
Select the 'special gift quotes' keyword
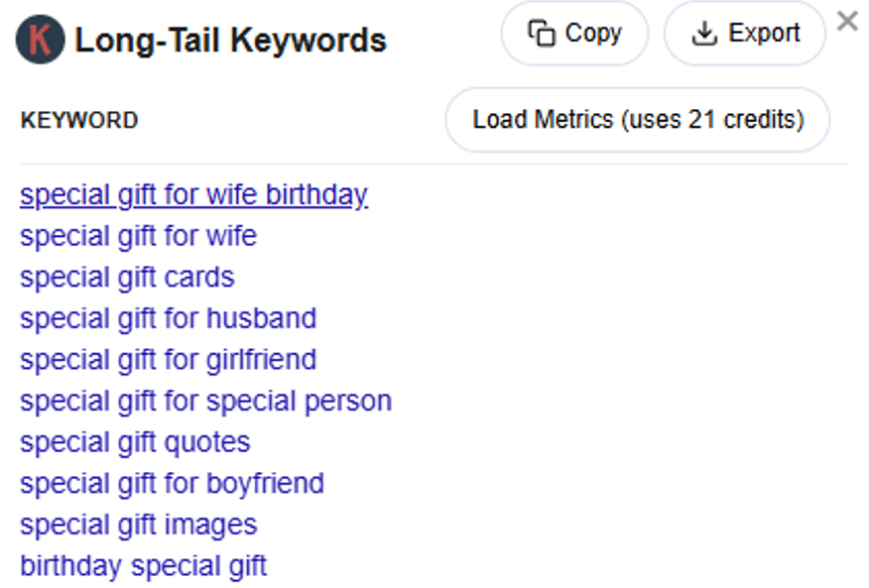pos(135,442)
